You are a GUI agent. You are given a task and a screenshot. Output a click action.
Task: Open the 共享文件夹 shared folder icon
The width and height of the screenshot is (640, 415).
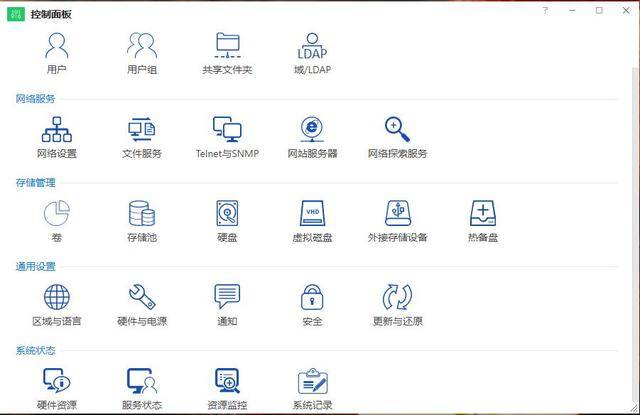tap(227, 46)
